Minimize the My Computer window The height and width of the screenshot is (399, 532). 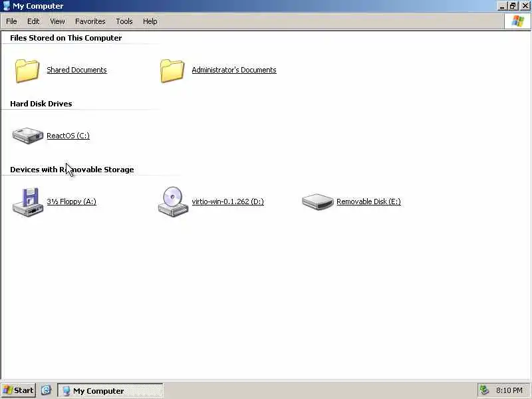[x=503, y=6]
